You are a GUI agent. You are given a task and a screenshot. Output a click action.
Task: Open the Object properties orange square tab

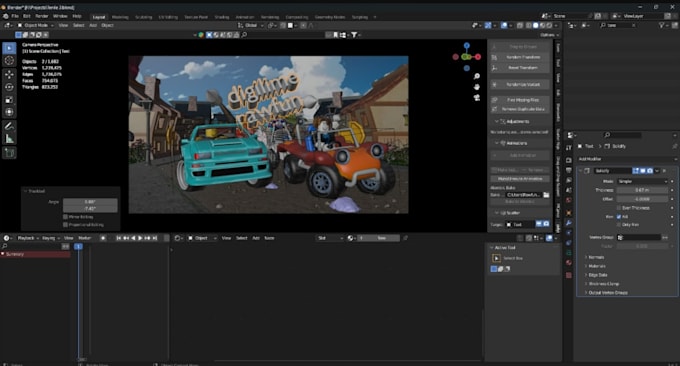(x=569, y=212)
